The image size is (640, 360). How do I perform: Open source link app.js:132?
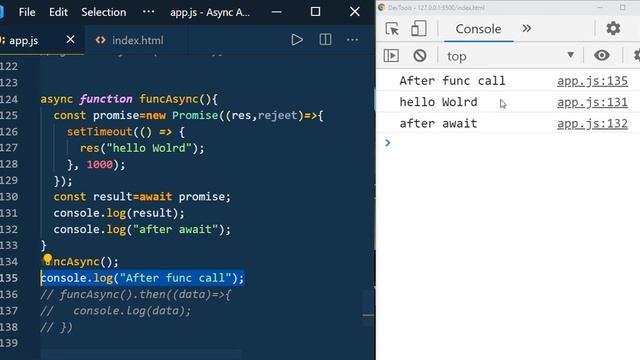point(592,123)
